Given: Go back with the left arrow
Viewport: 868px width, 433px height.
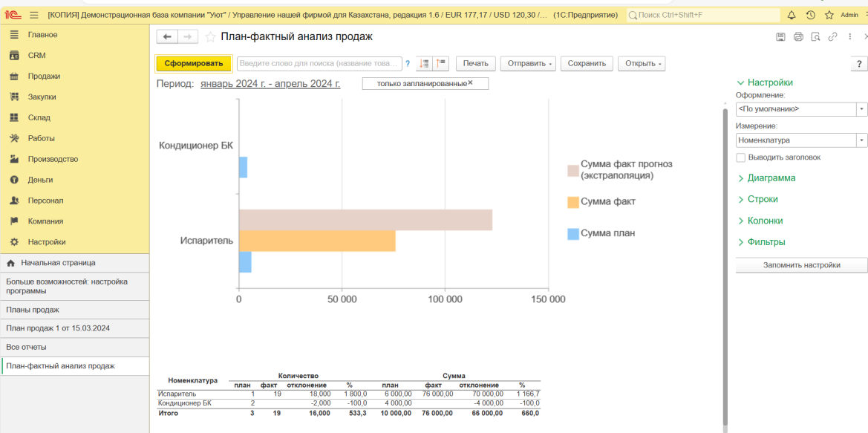Looking at the screenshot, I should 167,37.
